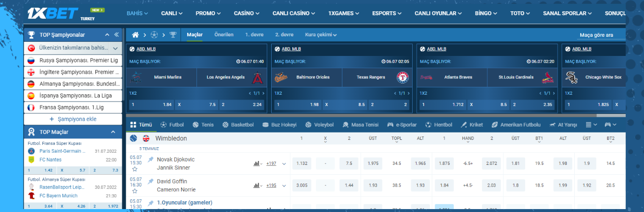Click the Russia flag icon
Viewport: 644px width, 212px height.
point(31,61)
